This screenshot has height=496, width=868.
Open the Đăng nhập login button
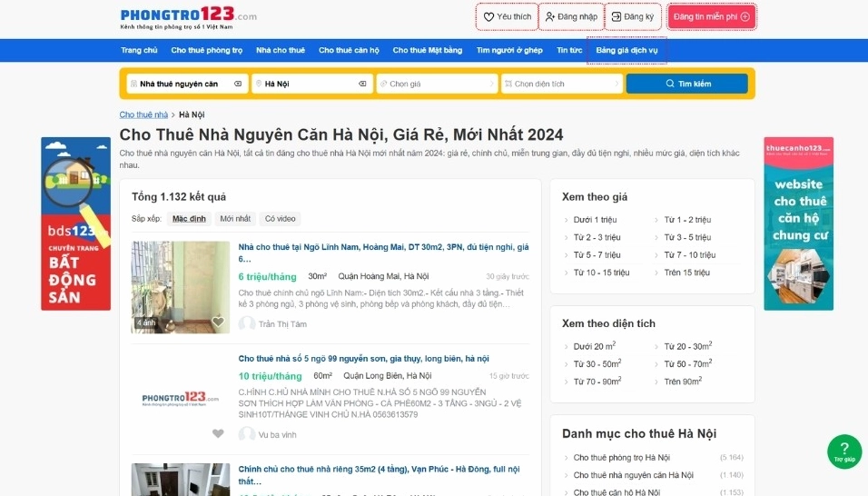(x=571, y=16)
